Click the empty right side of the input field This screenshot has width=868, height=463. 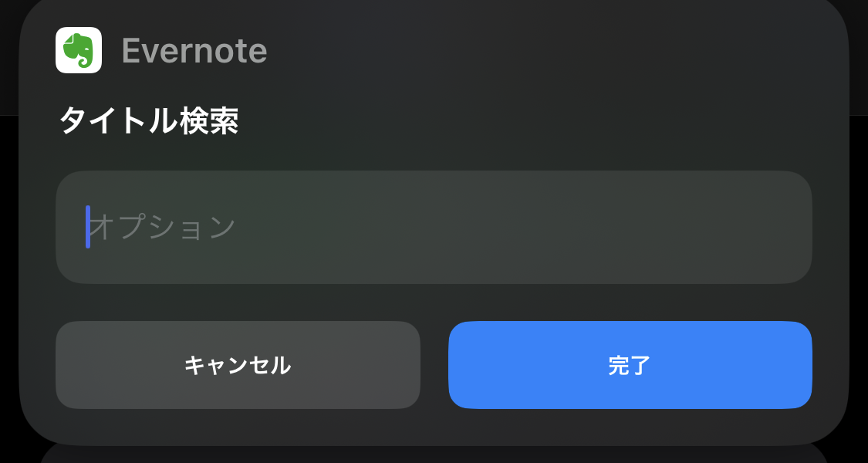(609, 227)
